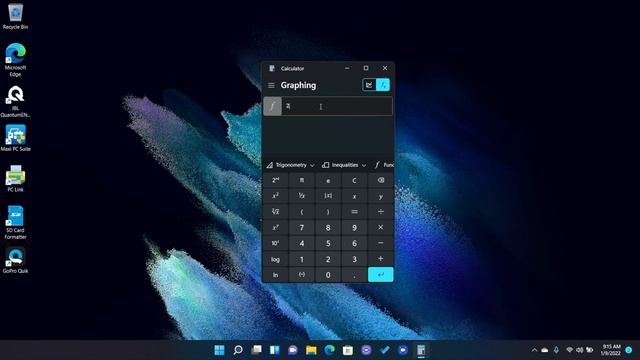Image resolution: width=640 pixels, height=360 pixels.
Task: Open PC Link desktop shortcut
Action: click(x=15, y=178)
